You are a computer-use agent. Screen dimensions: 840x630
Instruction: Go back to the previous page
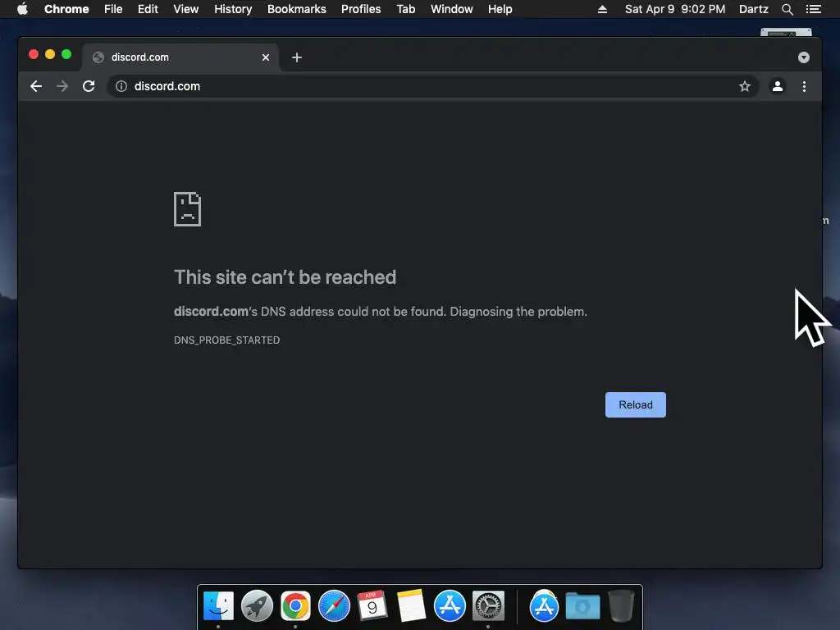tap(36, 86)
